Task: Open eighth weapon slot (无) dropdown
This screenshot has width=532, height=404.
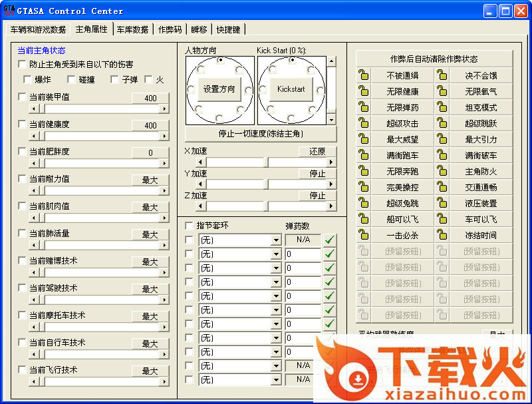Action: coord(276,338)
